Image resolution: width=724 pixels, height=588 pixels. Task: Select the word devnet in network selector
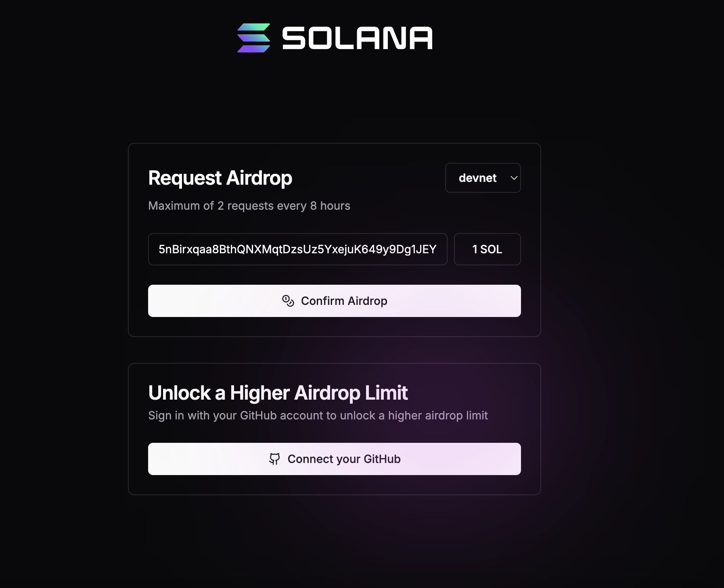point(477,178)
